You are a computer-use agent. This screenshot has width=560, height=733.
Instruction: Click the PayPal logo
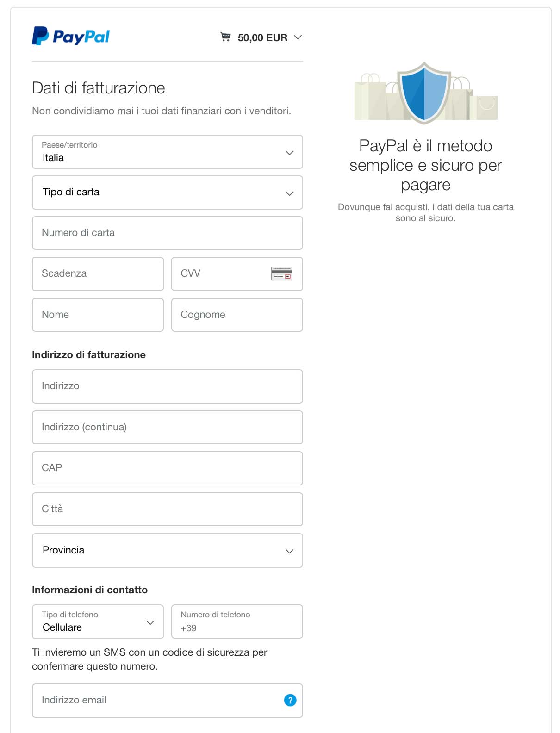tap(71, 37)
